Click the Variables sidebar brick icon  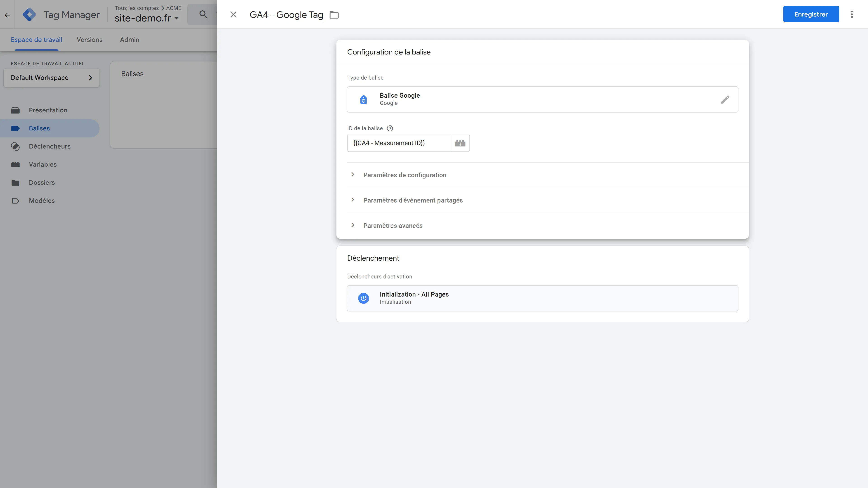15,165
